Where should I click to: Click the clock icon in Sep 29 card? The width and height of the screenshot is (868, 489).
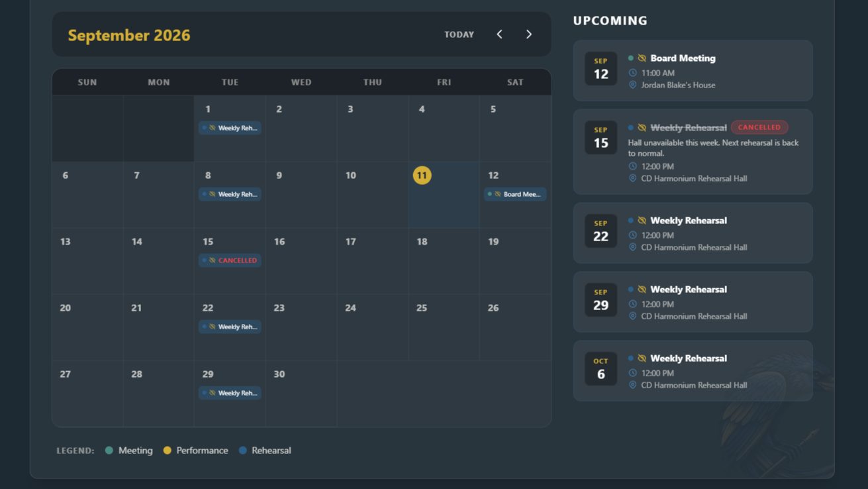click(632, 304)
